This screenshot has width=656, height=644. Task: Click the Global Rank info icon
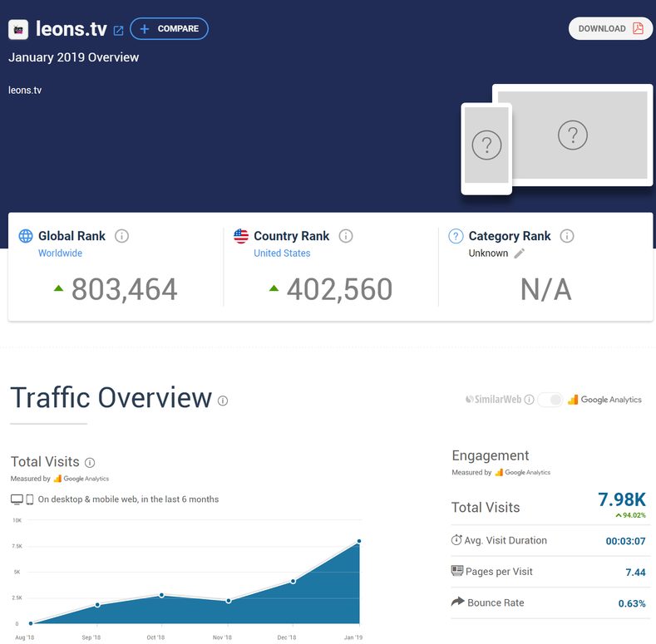coord(121,236)
